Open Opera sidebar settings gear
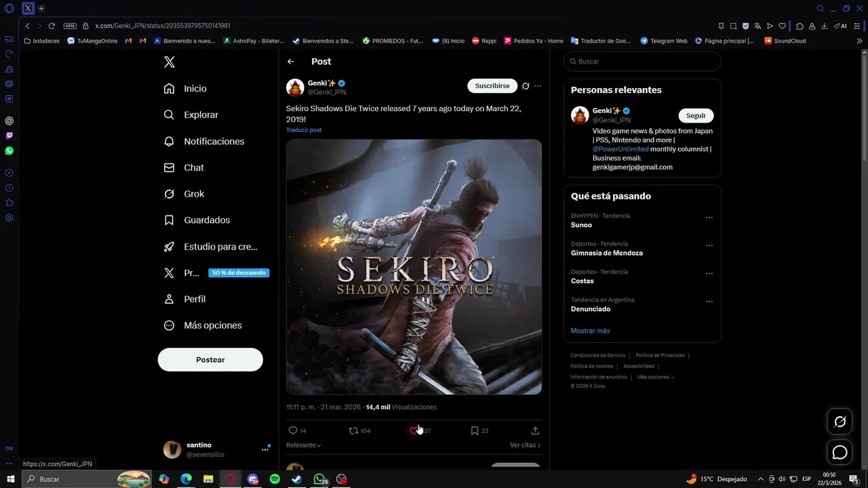 pos(9,218)
